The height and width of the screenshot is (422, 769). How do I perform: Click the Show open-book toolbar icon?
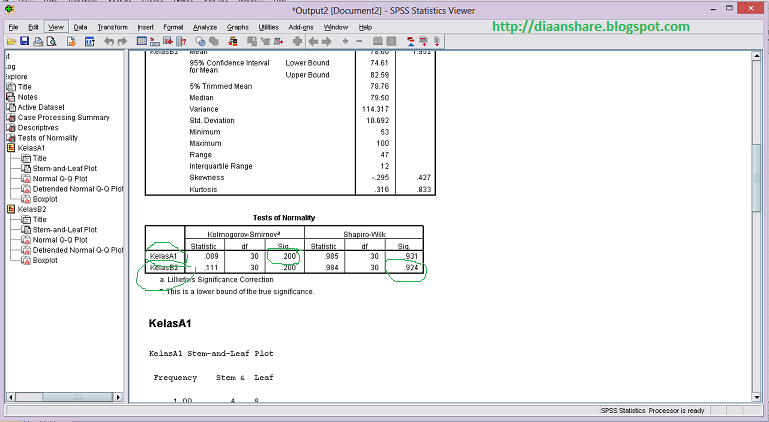click(378, 41)
